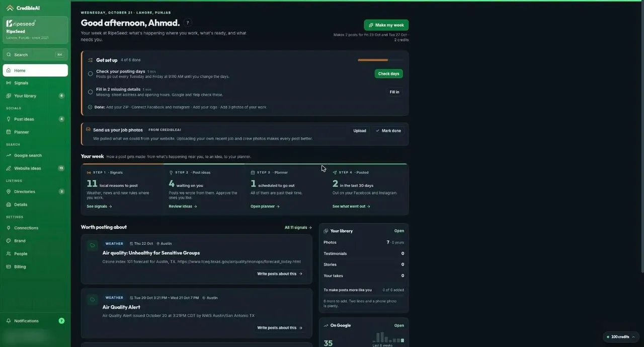The image size is (644, 347).
Task: Open People settings in the sidebar
Action: (x=35, y=254)
